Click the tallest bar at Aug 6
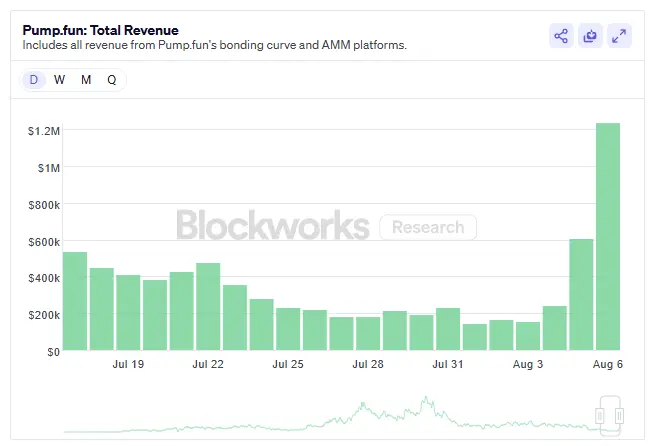This screenshot has height=446, width=651. point(608,236)
